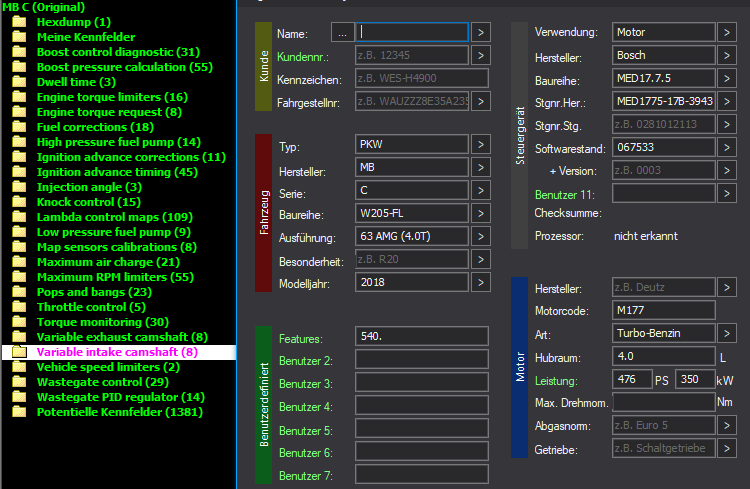Expand arrow beside Baureihe MED17.7.5
Screen dimensions: 750x489
(x=727, y=78)
